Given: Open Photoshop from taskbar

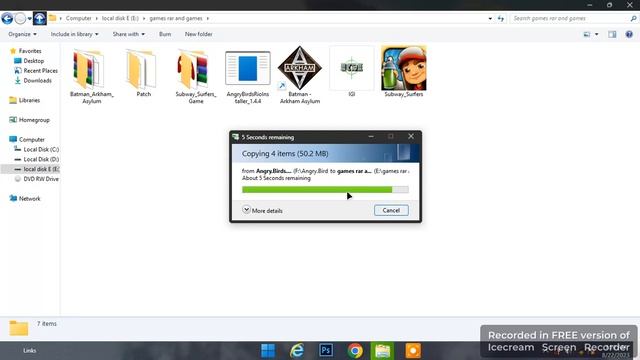Looking at the screenshot, I should pyautogui.click(x=326, y=351).
